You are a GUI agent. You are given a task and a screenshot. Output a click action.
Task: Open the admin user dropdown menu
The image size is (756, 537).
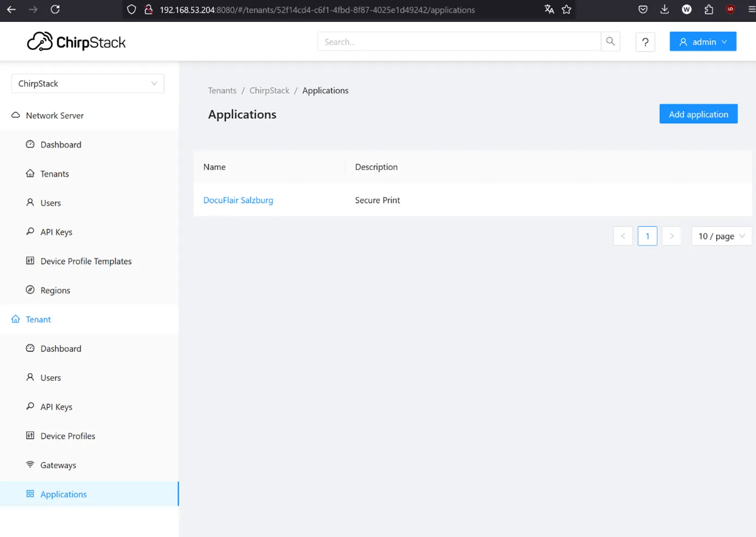703,42
